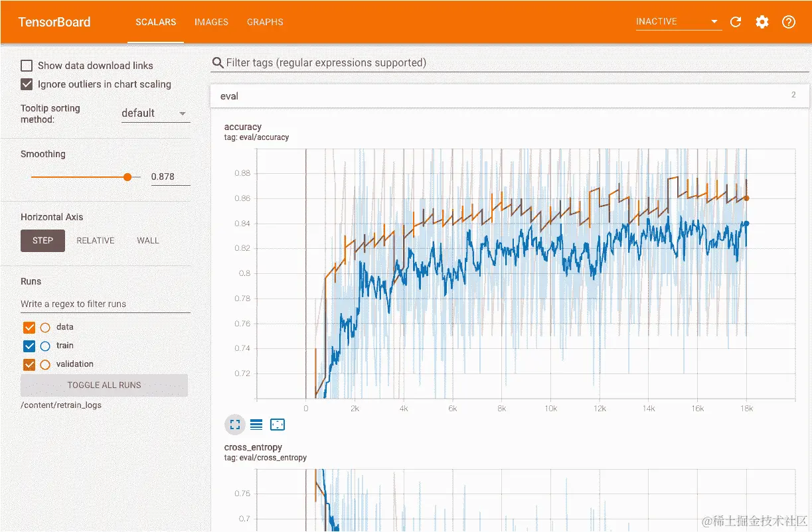This screenshot has width=812, height=532.
Task: Click the accuracy chart title
Action: click(x=243, y=127)
